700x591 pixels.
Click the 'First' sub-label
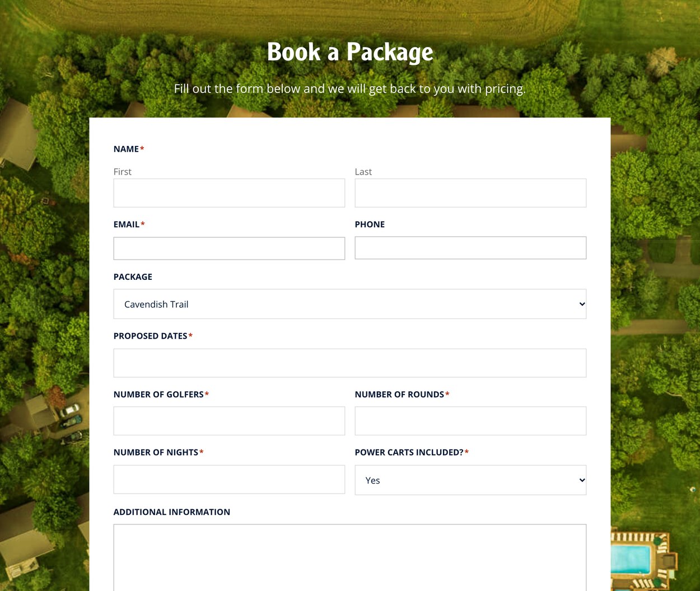click(x=123, y=172)
